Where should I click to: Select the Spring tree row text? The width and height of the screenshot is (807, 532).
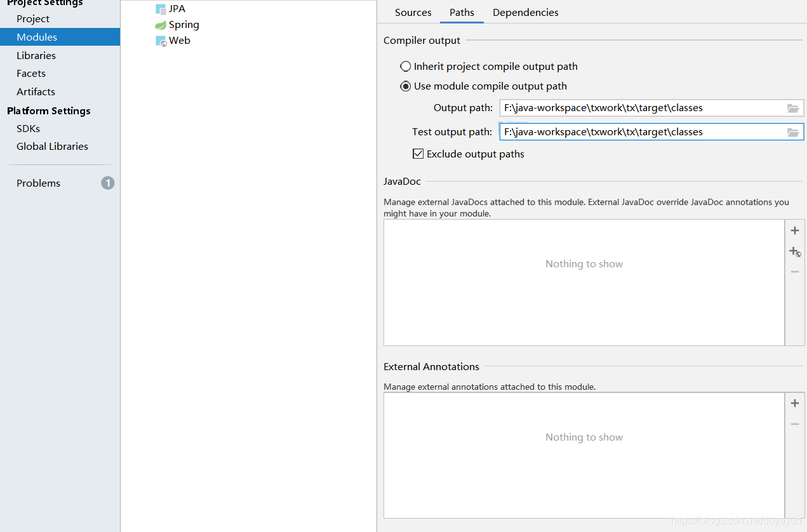[184, 25]
